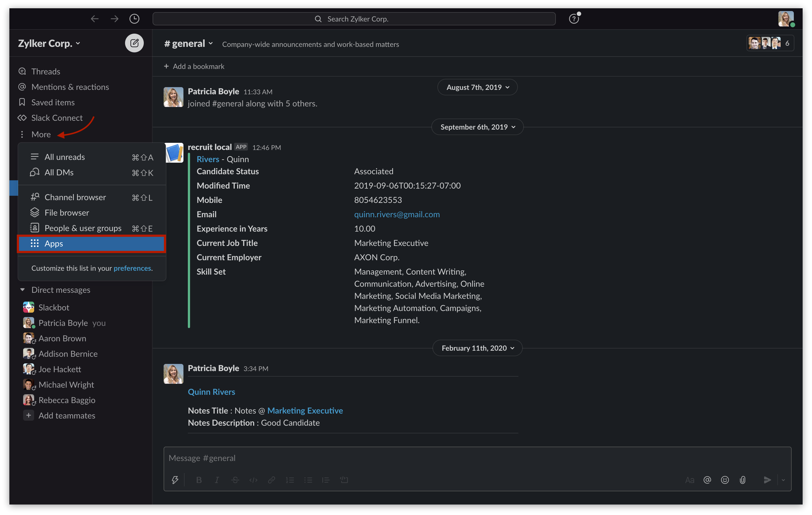
Task: Click the help question mark icon
Action: click(573, 19)
